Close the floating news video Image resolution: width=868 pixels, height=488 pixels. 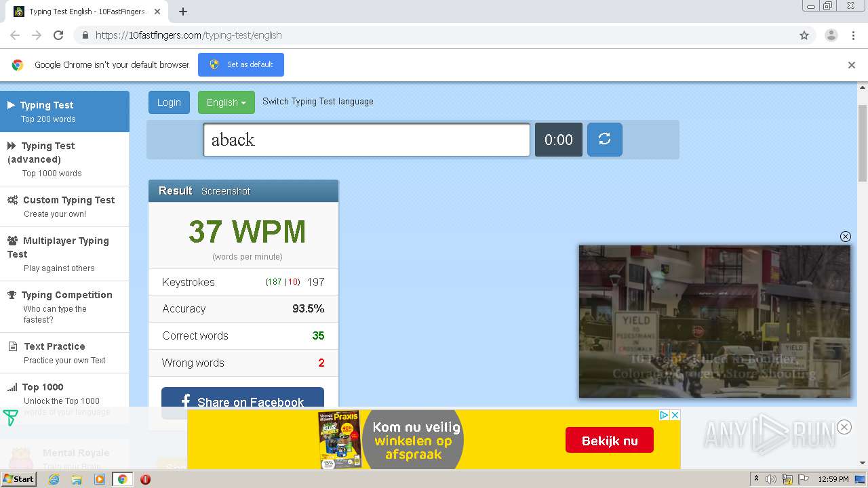[x=845, y=237]
